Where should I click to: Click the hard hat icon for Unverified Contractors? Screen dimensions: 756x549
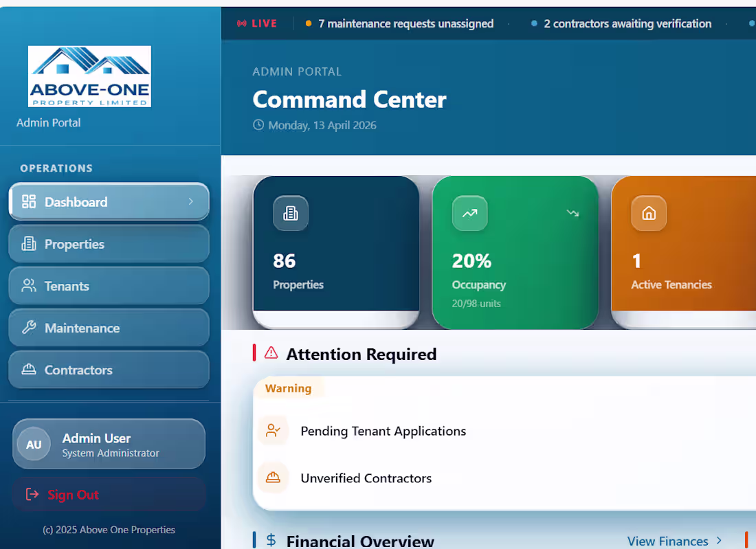coord(273,477)
